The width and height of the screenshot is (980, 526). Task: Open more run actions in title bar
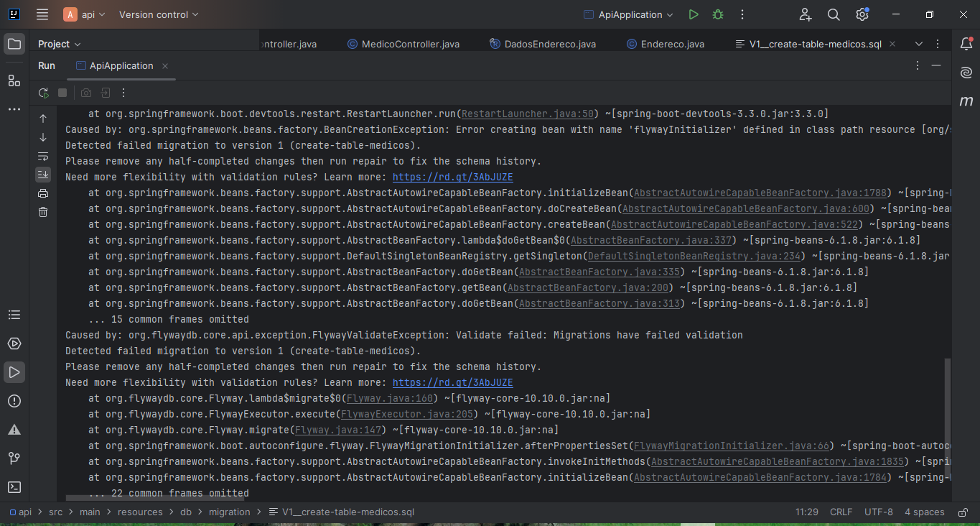coord(742,14)
